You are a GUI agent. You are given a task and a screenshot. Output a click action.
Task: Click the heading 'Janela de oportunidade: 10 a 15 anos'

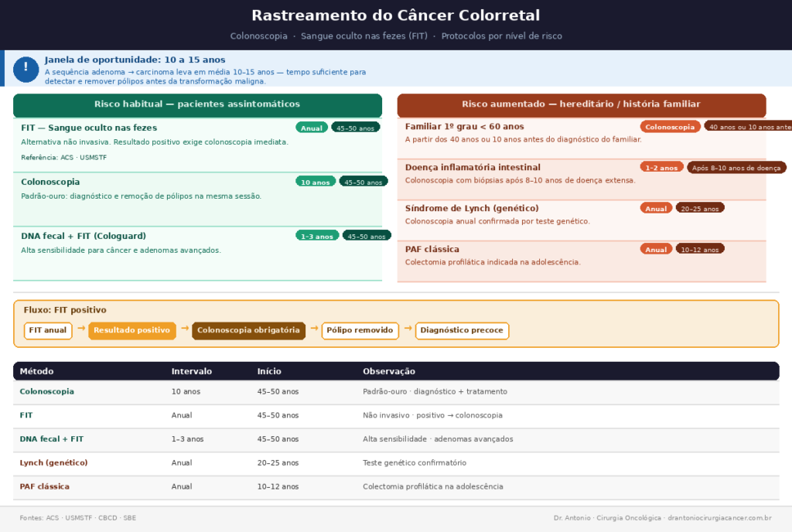[x=135, y=60]
